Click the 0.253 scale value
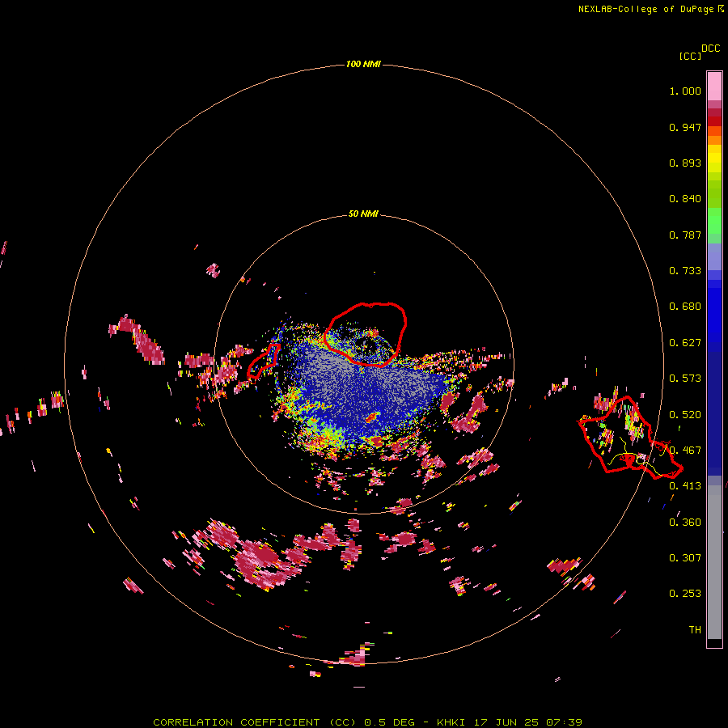The image size is (728, 728). point(685,594)
